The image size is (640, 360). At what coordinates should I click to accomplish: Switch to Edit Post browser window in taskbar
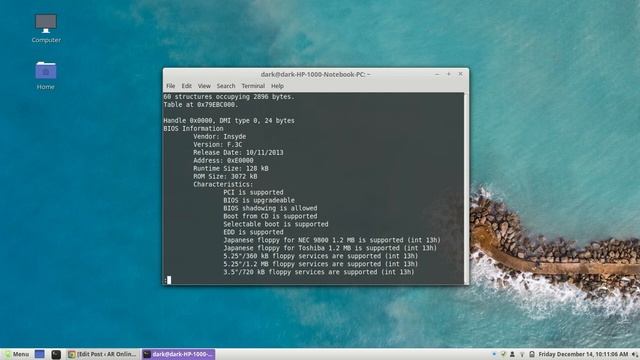102,354
